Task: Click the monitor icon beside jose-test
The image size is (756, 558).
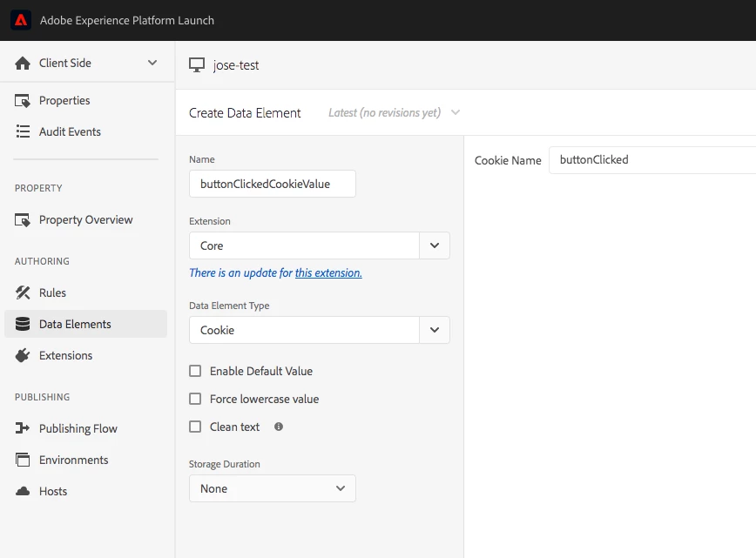Action: pyautogui.click(x=197, y=65)
